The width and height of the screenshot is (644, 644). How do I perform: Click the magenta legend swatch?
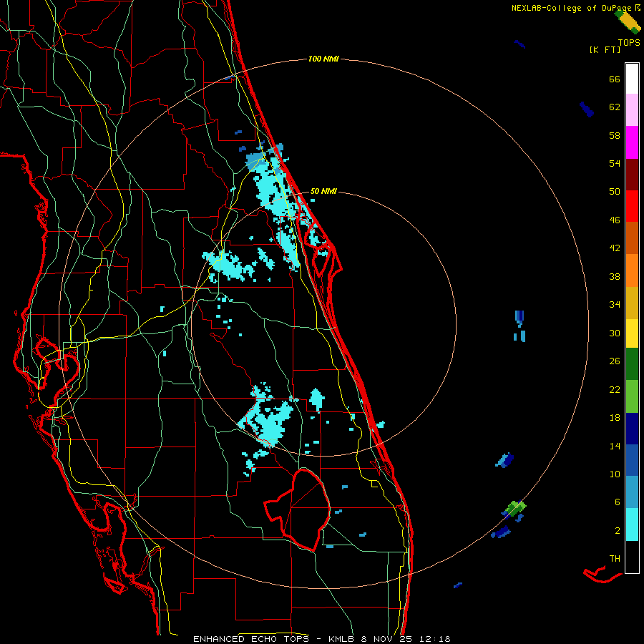pos(632,142)
